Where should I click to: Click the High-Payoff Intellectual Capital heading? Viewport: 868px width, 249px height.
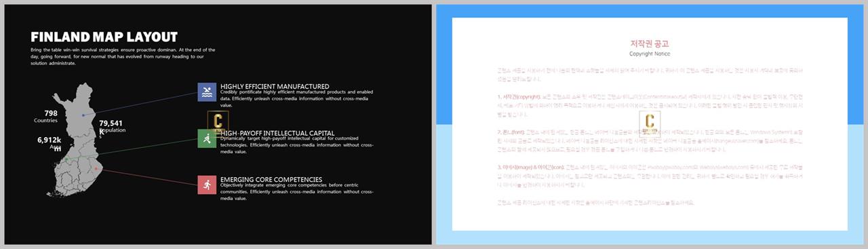(x=277, y=133)
